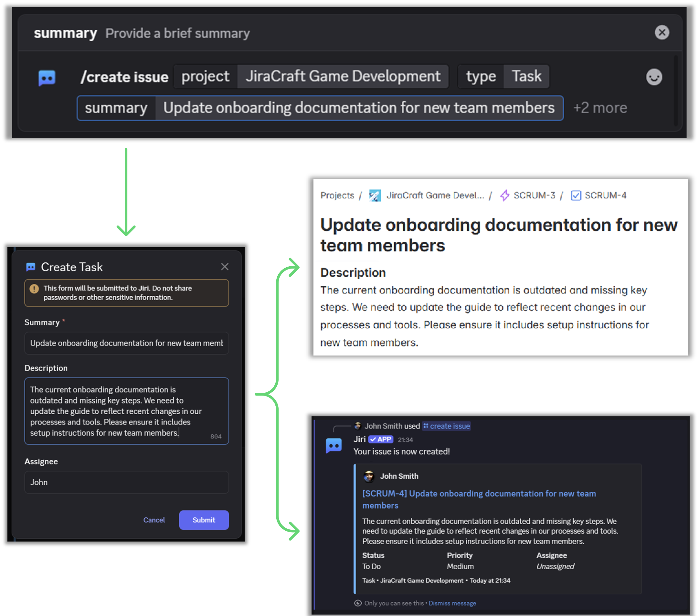699x616 pixels.
Task: Follow the [SCRUM-4] issue link
Action: click(478, 494)
